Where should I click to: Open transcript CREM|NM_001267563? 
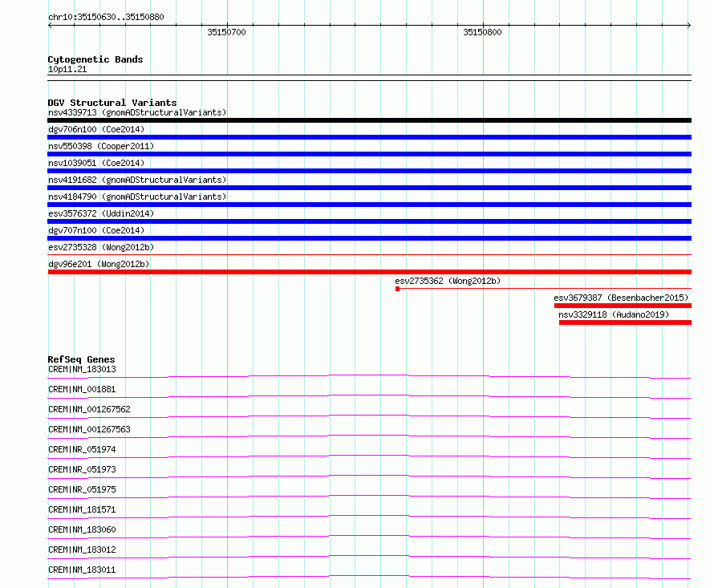pyautogui.click(x=89, y=429)
